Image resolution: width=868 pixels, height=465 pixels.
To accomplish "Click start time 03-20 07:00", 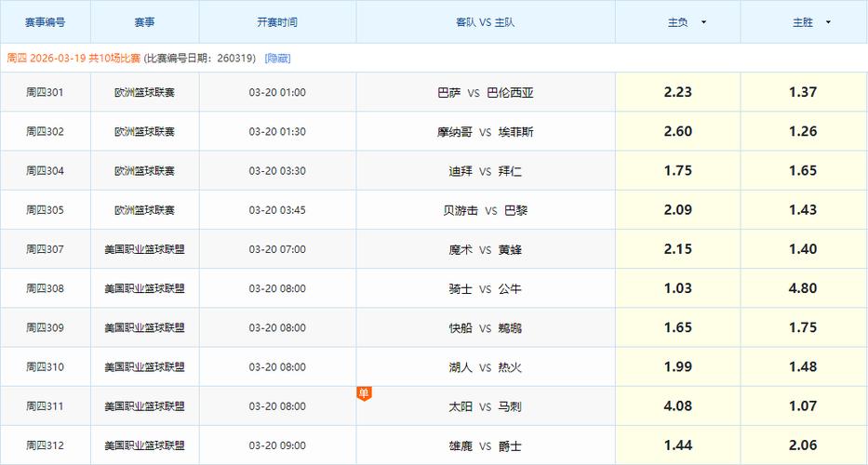I will coord(277,249).
